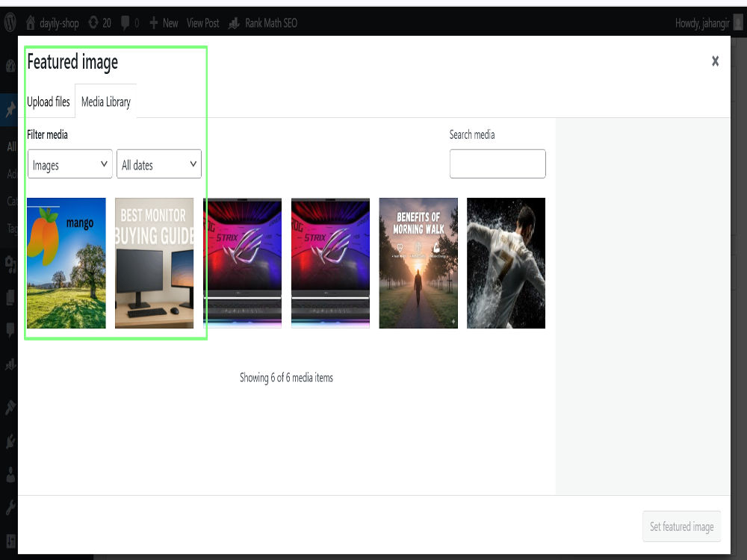Switch to the Upload files tab

[x=48, y=102]
